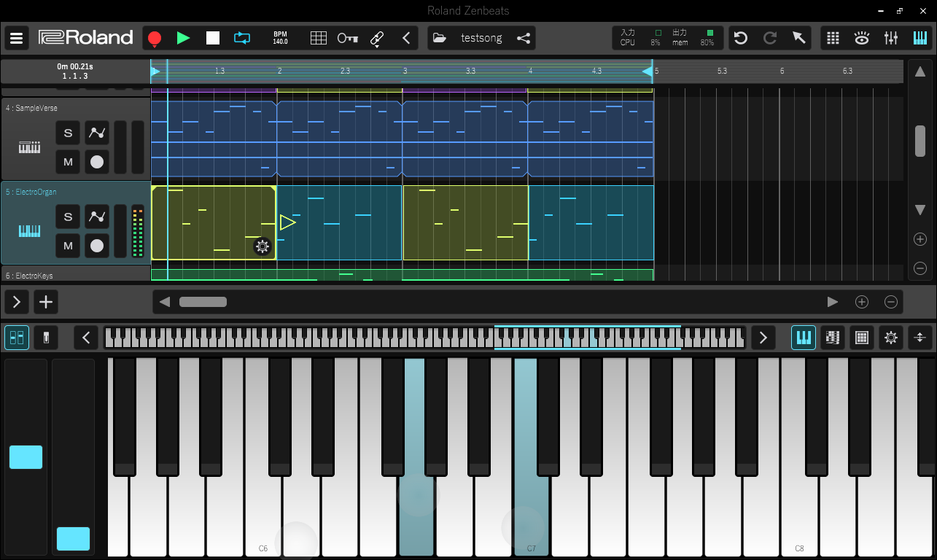
Task: Switch to the chord keyboard view
Action: coord(832,338)
